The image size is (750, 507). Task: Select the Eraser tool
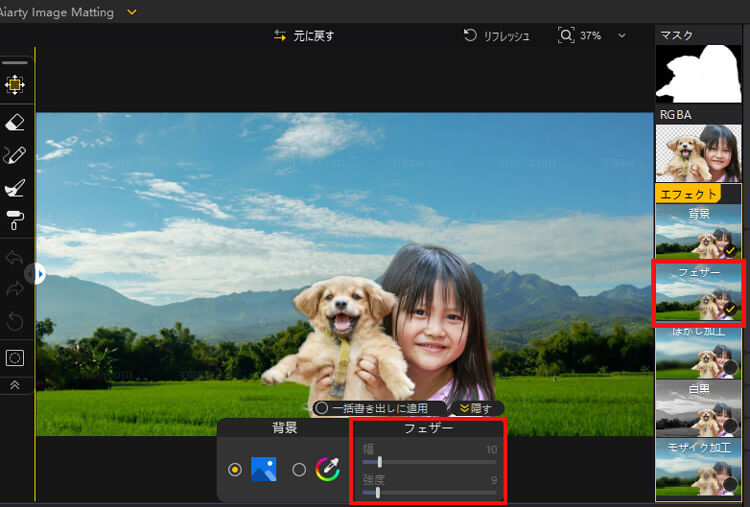coord(15,121)
